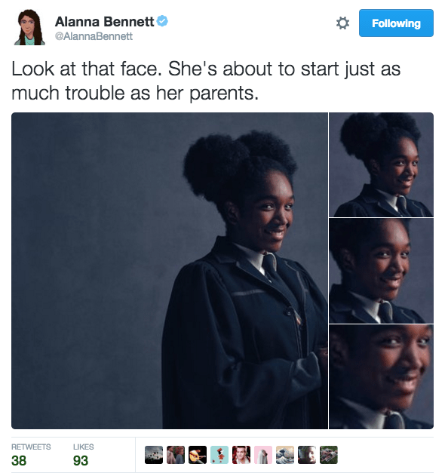The height and width of the screenshot is (476, 448).
Task: View the list of 38 retweets
Action: (x=31, y=455)
